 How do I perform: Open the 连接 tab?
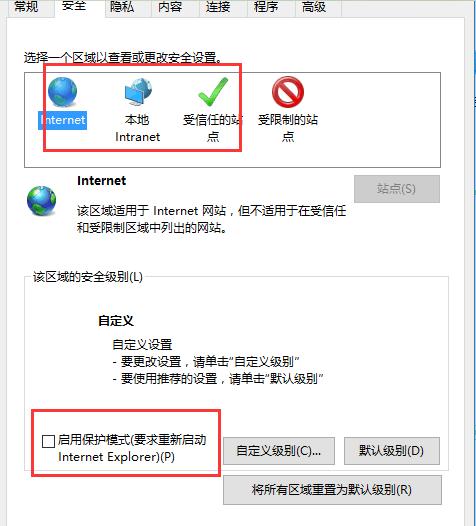coord(218,7)
